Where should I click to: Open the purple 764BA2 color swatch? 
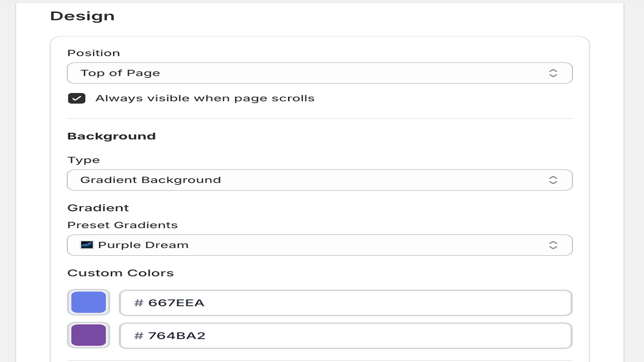coord(89,335)
